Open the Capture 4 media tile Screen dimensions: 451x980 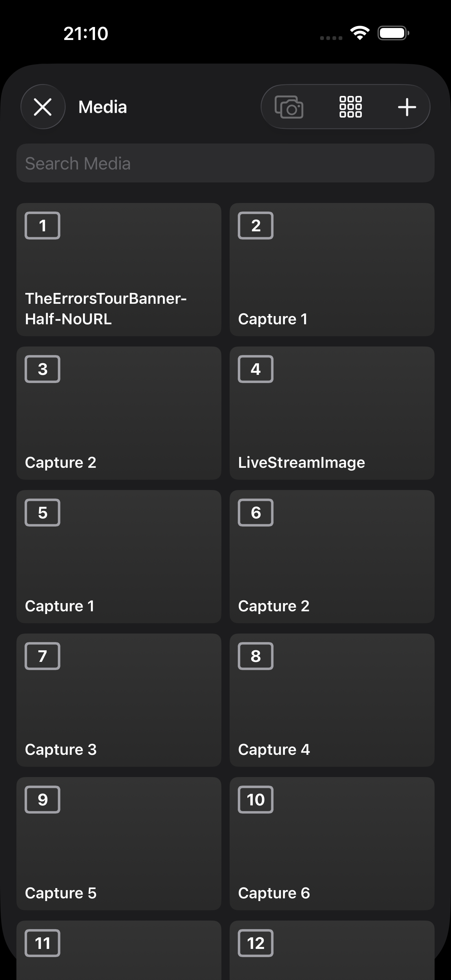click(332, 700)
